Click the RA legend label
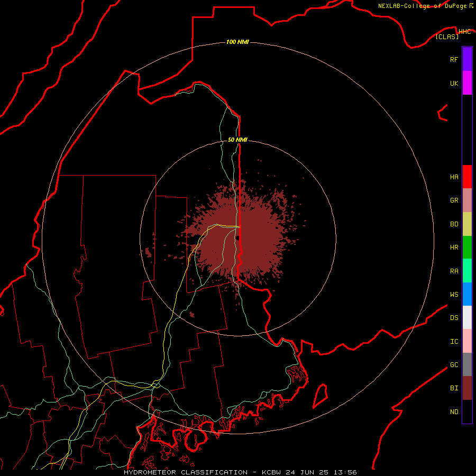 [454, 271]
